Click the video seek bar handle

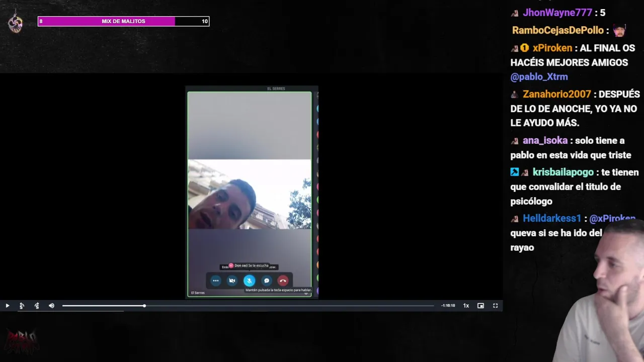coord(144,306)
